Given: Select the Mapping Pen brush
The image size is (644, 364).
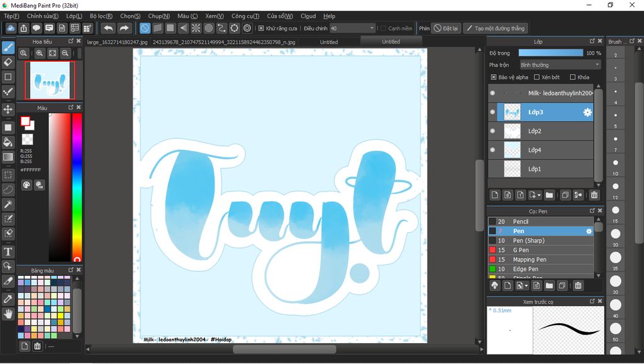Looking at the screenshot, I should coord(541,259).
